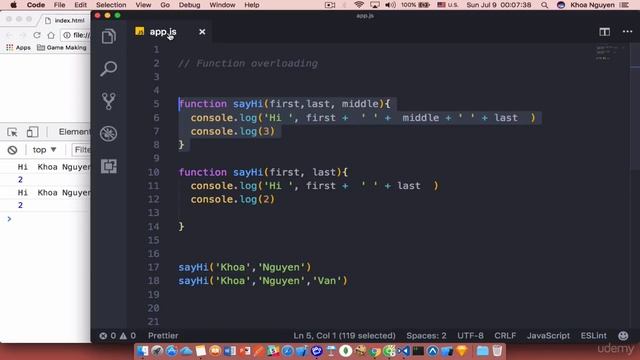This screenshot has width=640, height=360.
Task: Open Notification Center icon in menu bar
Action: [x=624, y=5]
